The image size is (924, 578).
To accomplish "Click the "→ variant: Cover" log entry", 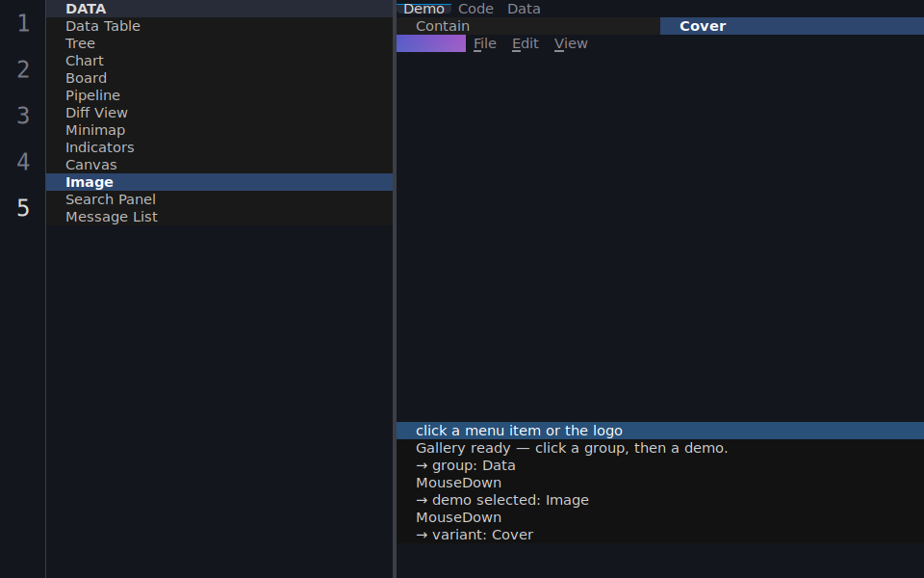I will click(660, 535).
